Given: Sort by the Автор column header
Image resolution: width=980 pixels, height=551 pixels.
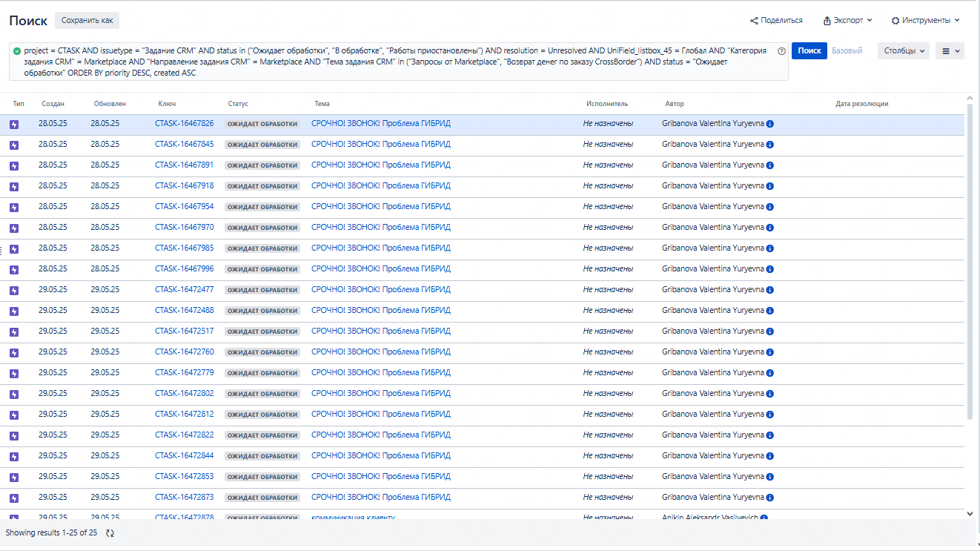Looking at the screenshot, I should pyautogui.click(x=675, y=104).
